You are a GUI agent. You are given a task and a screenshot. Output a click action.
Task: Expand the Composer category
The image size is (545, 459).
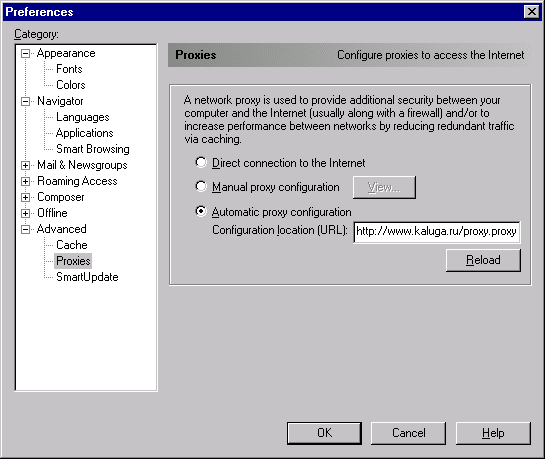point(25,197)
